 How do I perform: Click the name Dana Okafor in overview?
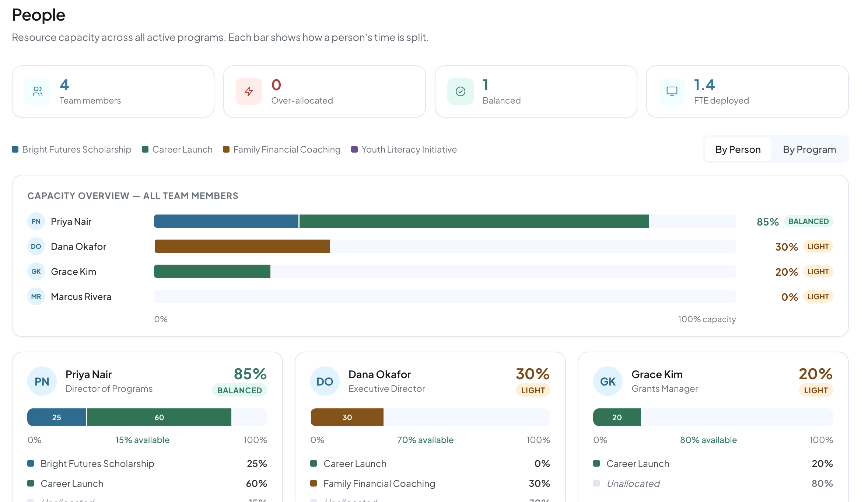coord(78,247)
